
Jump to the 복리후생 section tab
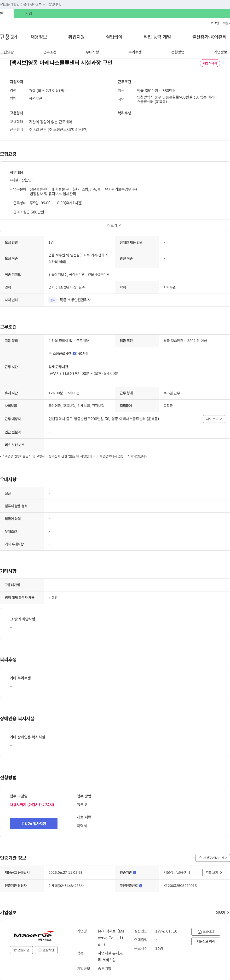click(x=135, y=52)
